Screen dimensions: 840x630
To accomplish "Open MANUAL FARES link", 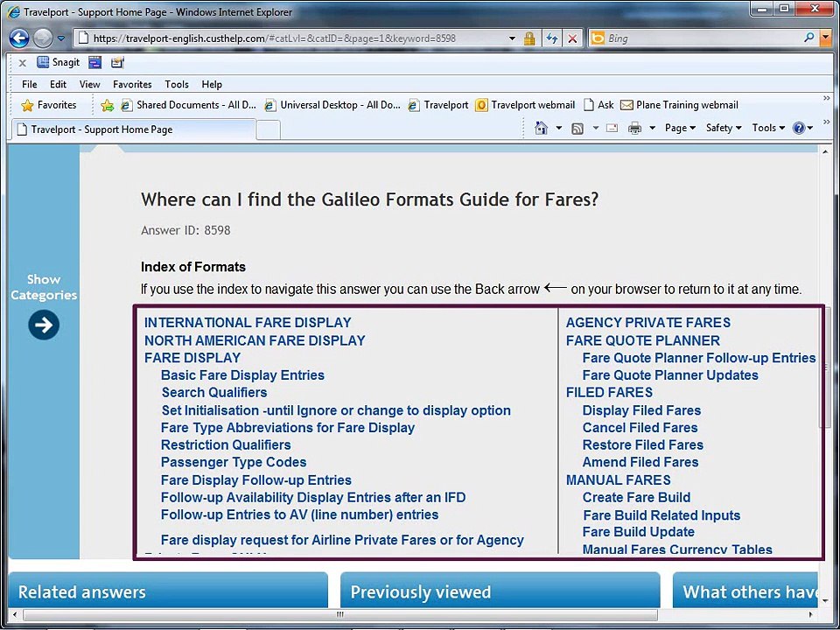I will pyautogui.click(x=619, y=480).
